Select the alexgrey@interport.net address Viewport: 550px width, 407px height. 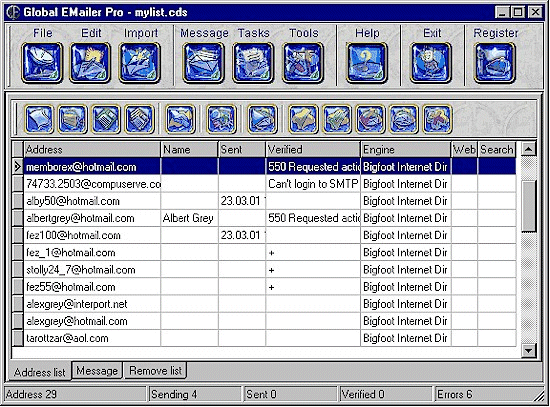[x=92, y=304]
